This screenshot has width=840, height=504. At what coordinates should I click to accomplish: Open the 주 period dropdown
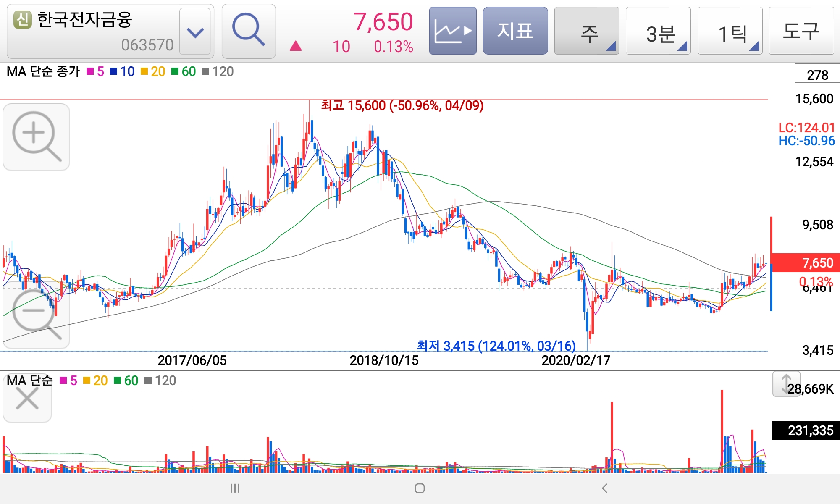click(x=586, y=31)
